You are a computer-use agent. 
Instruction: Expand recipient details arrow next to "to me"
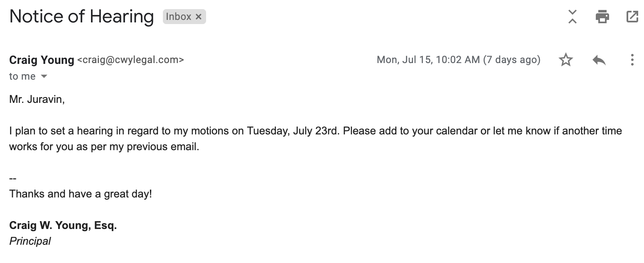tap(44, 77)
